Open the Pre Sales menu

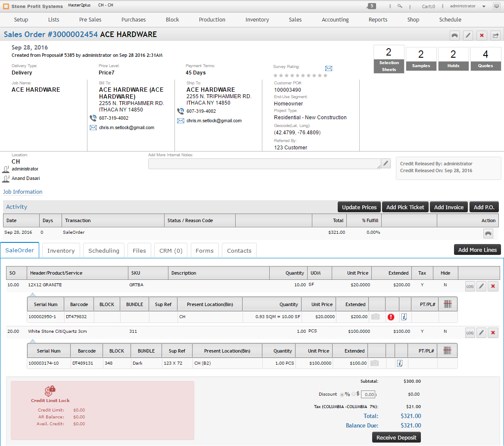(90, 20)
